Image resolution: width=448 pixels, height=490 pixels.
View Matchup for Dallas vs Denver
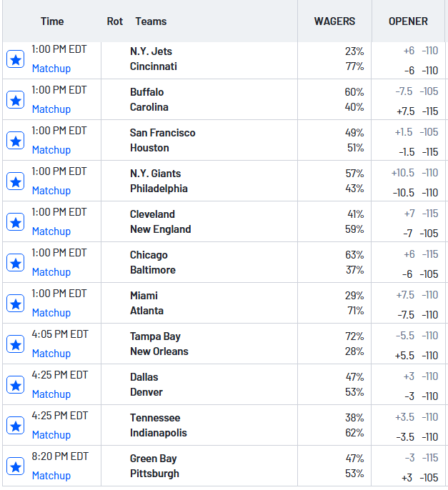[51, 394]
